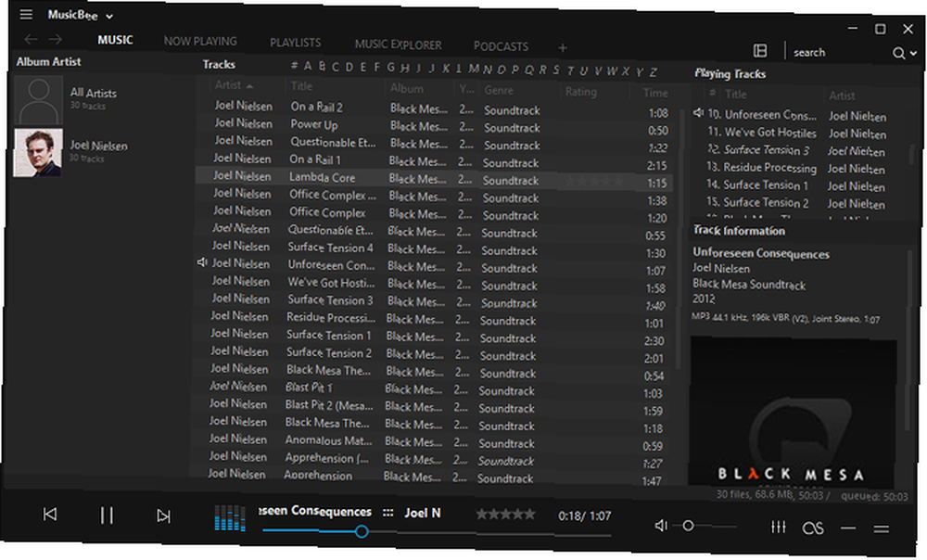Select the Blast Pit 1 track

click(x=431, y=389)
